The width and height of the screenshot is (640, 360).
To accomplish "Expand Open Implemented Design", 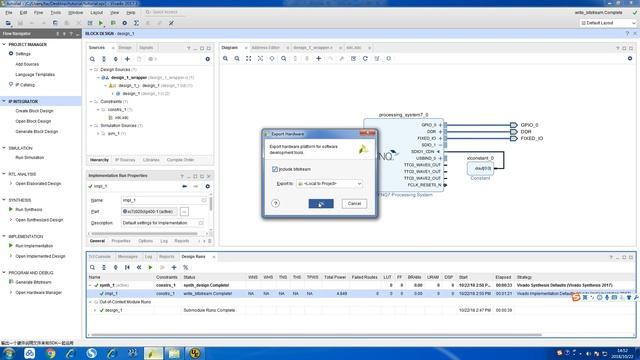I will [11, 256].
